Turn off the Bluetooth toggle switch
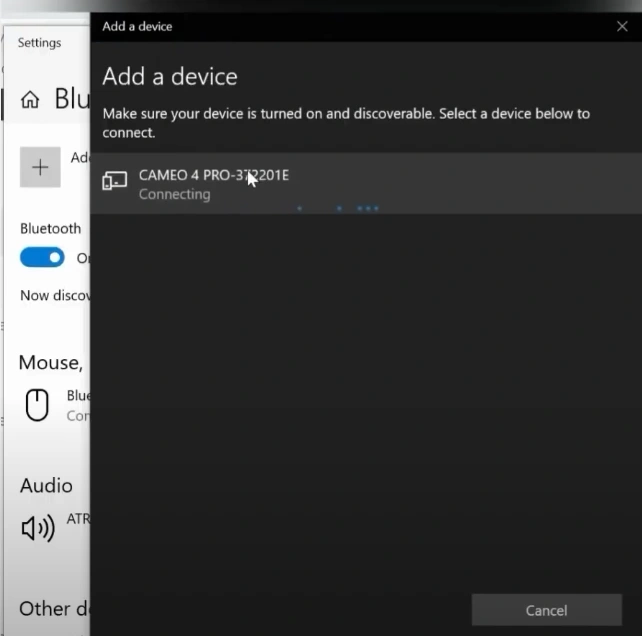The width and height of the screenshot is (642, 636). coord(42,258)
